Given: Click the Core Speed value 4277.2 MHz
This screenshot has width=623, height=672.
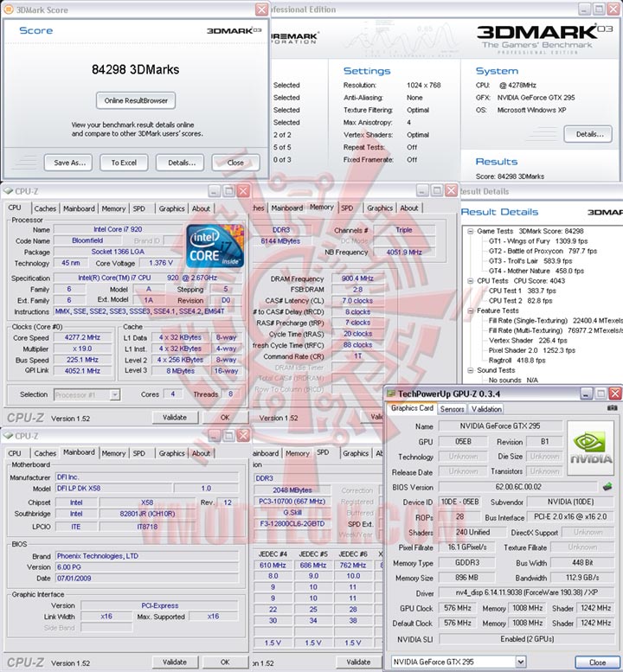Looking at the screenshot, I should tap(82, 337).
